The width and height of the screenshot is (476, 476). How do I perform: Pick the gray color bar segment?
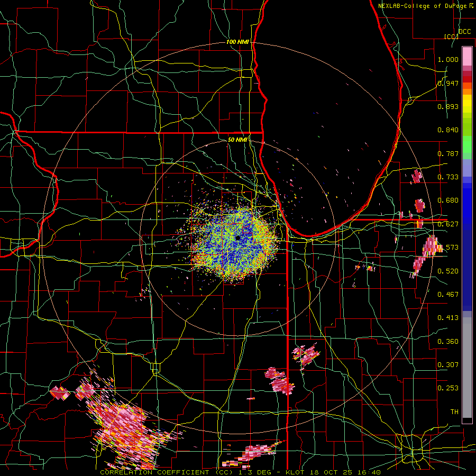click(x=467, y=368)
